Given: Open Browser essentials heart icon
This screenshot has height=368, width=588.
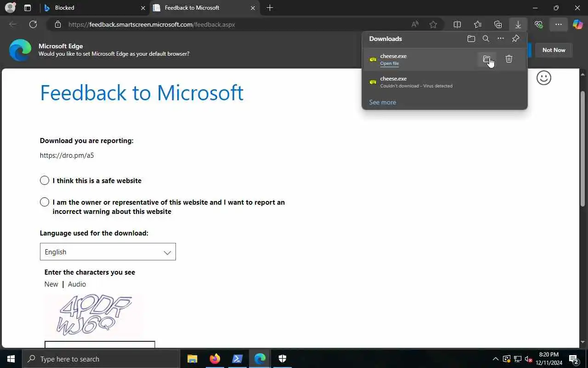Looking at the screenshot, I should pos(538,24).
